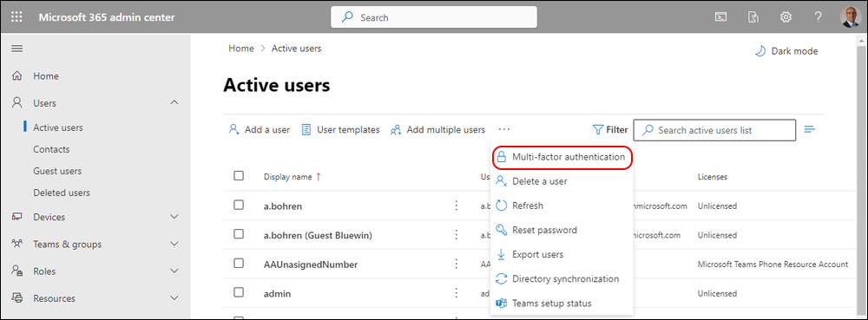Click the Users person icon in sidebar

pos(17,103)
